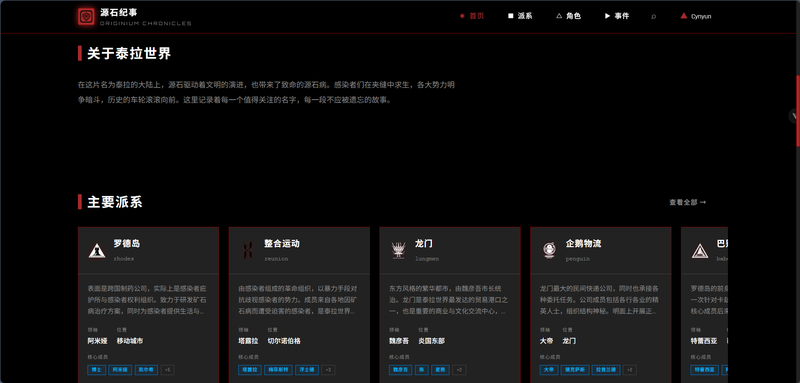The height and width of the screenshot is (383, 800).
Task: Click the 大帝 member tag in 企鹅物流
Action: [548, 370]
